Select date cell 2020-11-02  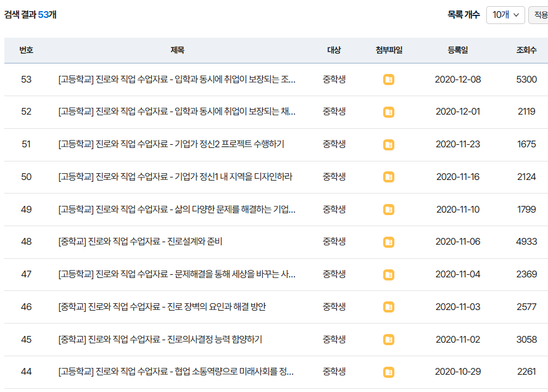click(458, 339)
